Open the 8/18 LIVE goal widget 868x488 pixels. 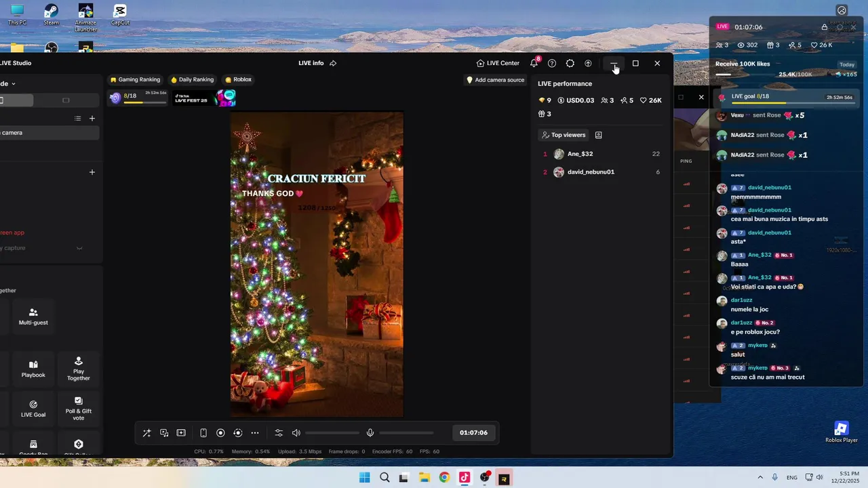[x=138, y=98]
